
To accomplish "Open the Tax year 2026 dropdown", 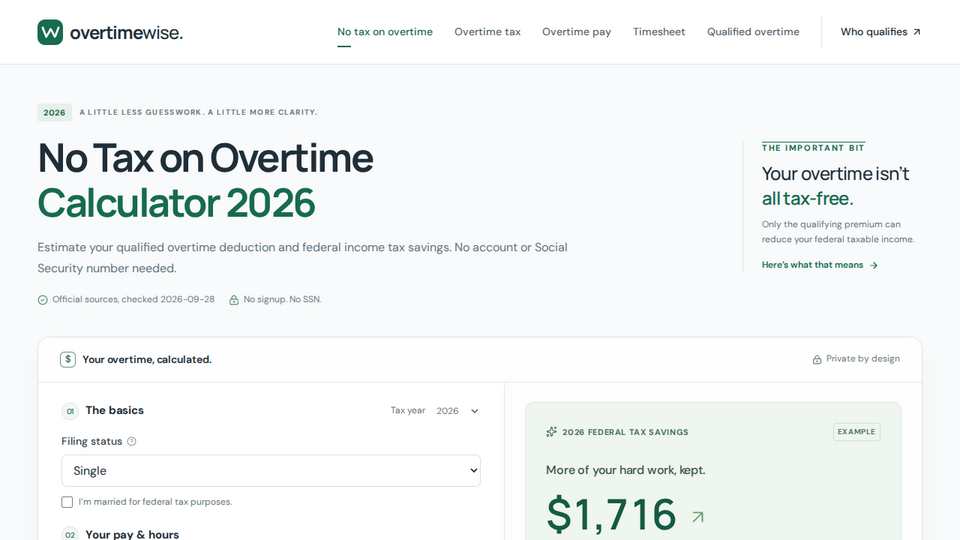I will tap(457, 411).
